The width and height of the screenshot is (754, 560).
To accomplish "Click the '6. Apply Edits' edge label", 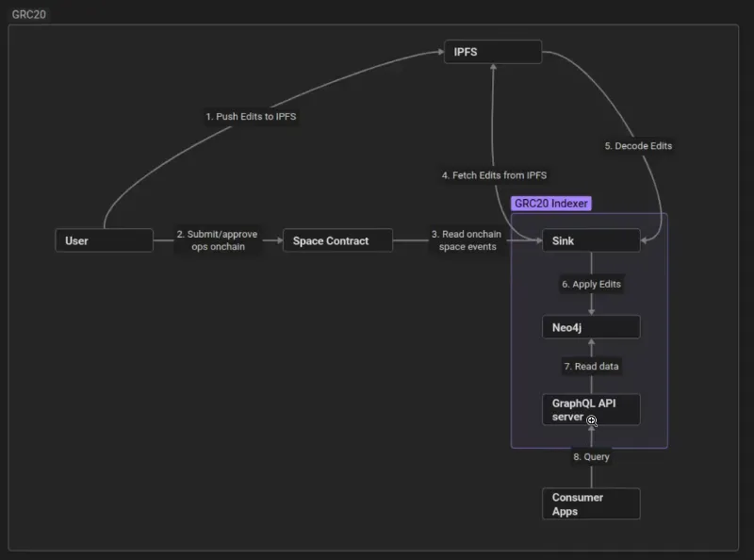I will pos(591,284).
